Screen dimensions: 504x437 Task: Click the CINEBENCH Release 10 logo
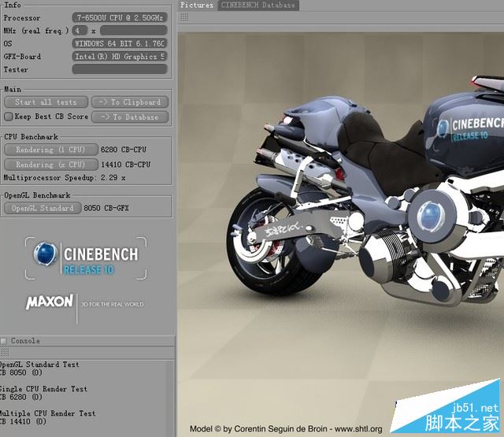pyautogui.click(x=86, y=258)
